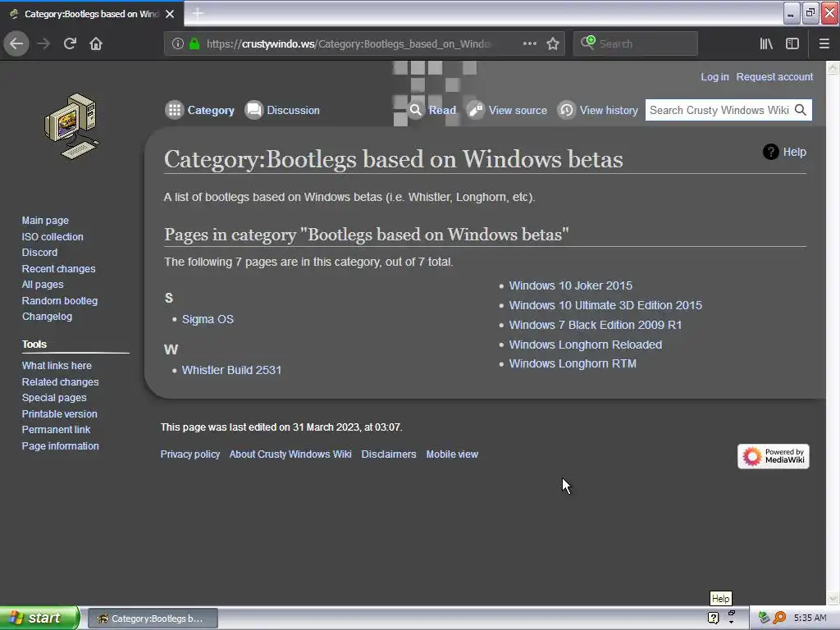
Task: Open Recent changes in sidebar
Action: (58, 268)
